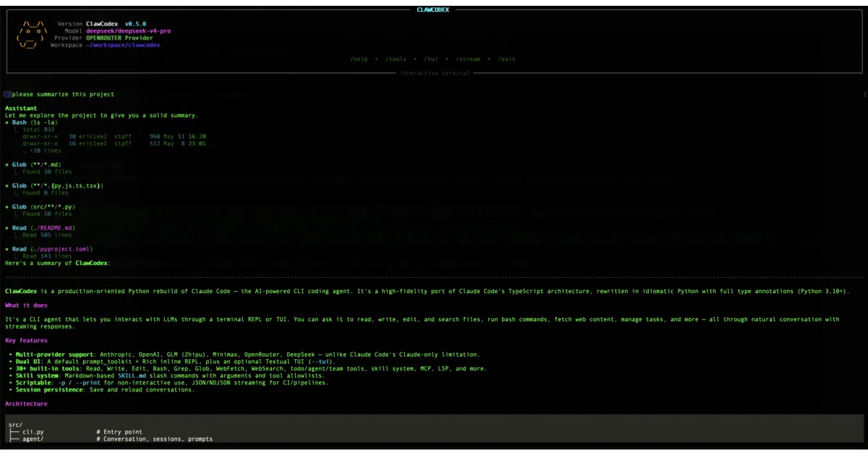Click 'Here's a summary of ClawCodex:' line
Image resolution: width=868 pixels, height=456 pixels.
click(58, 263)
